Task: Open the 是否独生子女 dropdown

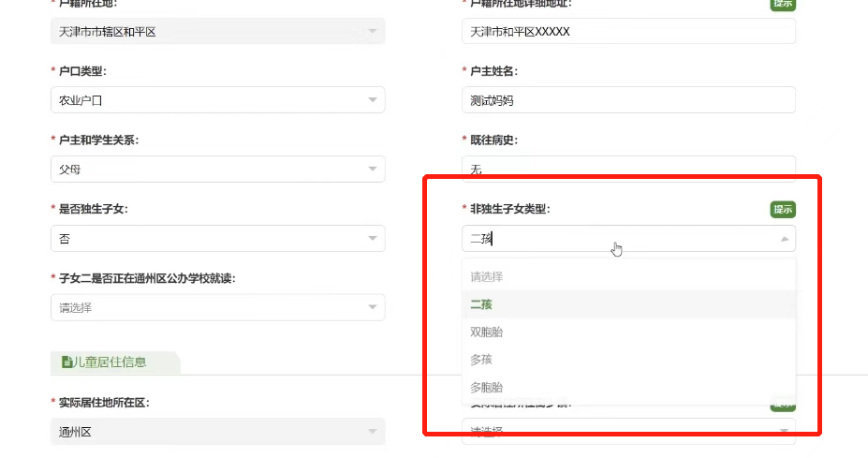Action: click(217, 239)
